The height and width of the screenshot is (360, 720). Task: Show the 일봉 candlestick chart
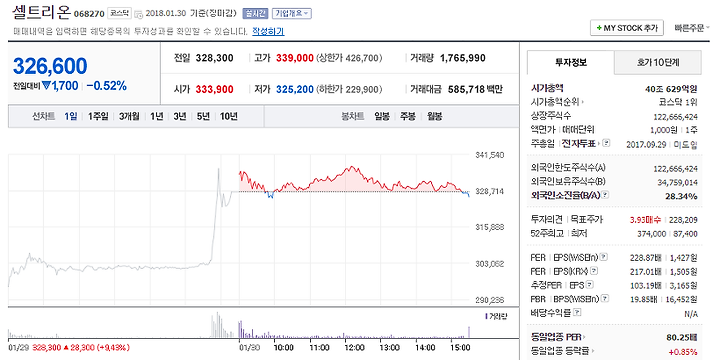[x=382, y=117]
